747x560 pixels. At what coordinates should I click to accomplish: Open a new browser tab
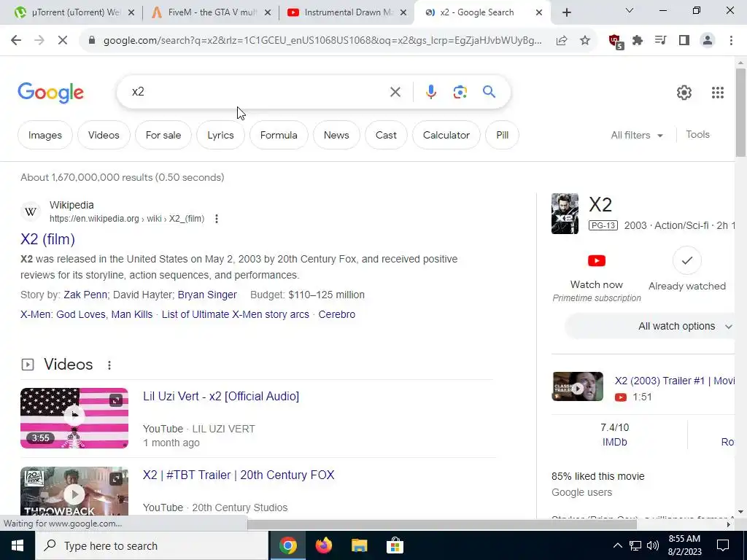point(566,12)
